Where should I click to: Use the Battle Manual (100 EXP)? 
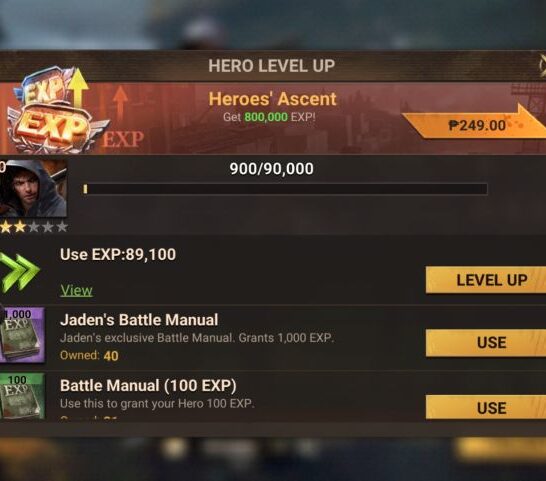point(486,407)
